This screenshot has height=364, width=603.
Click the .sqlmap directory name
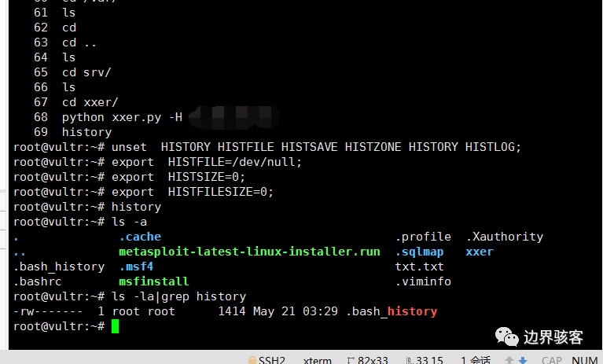419,252
